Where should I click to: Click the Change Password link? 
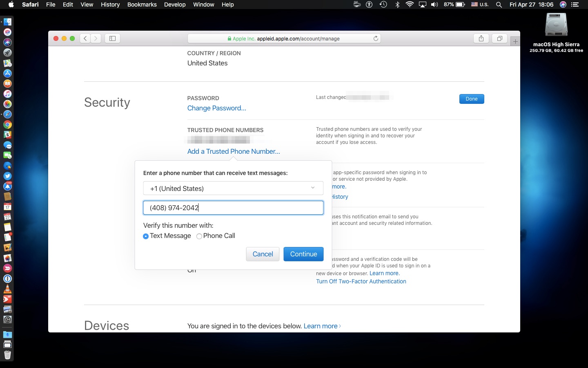click(216, 108)
